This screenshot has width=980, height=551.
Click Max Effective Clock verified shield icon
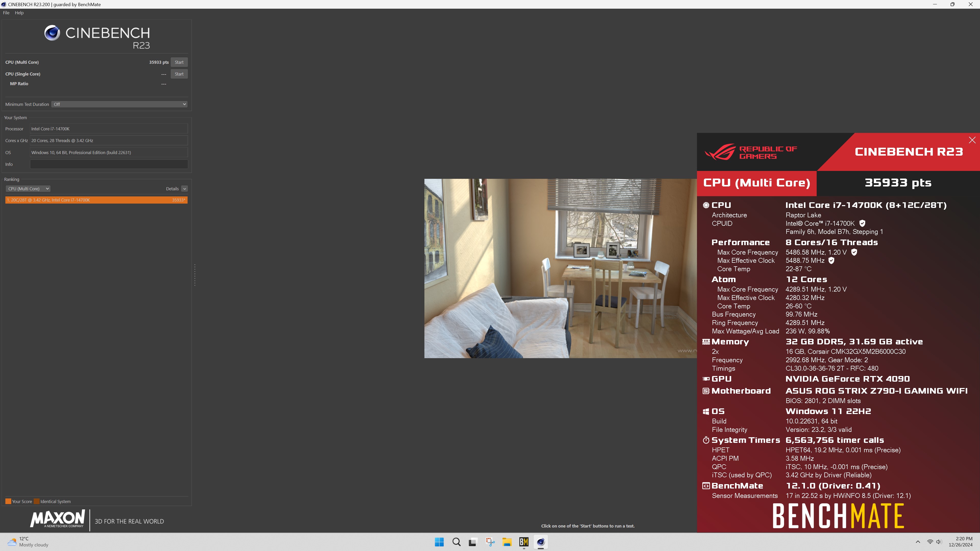[832, 260]
